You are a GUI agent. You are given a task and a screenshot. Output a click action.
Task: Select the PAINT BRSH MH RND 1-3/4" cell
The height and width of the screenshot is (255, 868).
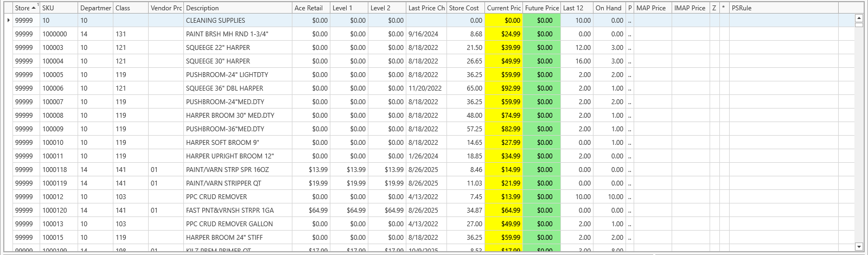pos(238,34)
